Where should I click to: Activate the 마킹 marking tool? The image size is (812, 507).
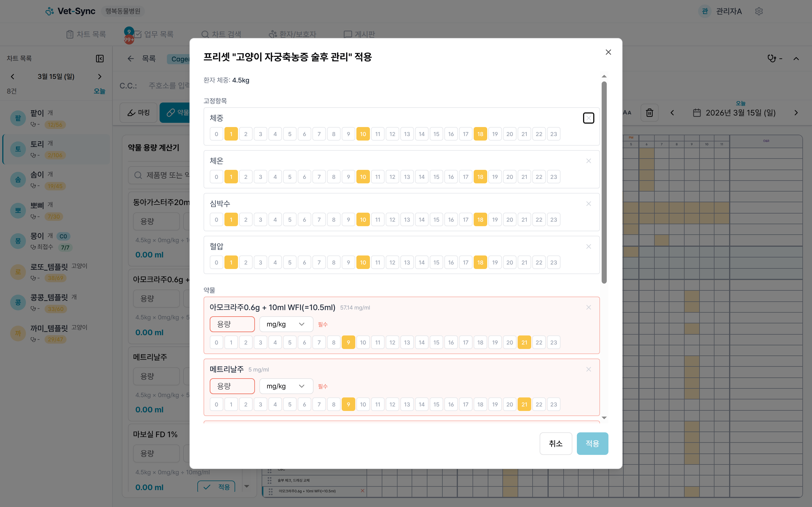pos(138,113)
